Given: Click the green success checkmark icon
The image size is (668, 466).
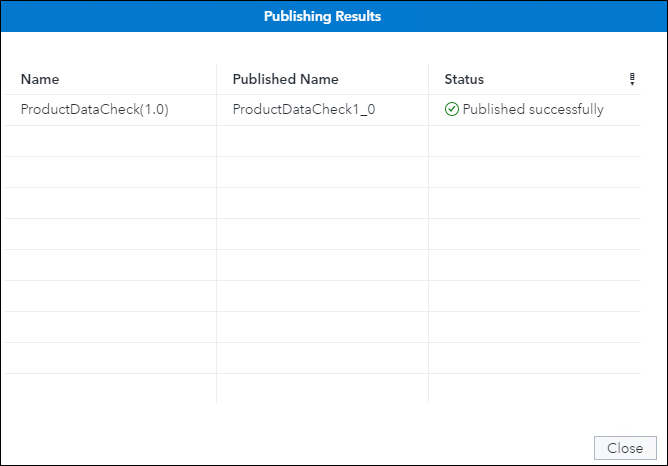Looking at the screenshot, I should coord(452,110).
